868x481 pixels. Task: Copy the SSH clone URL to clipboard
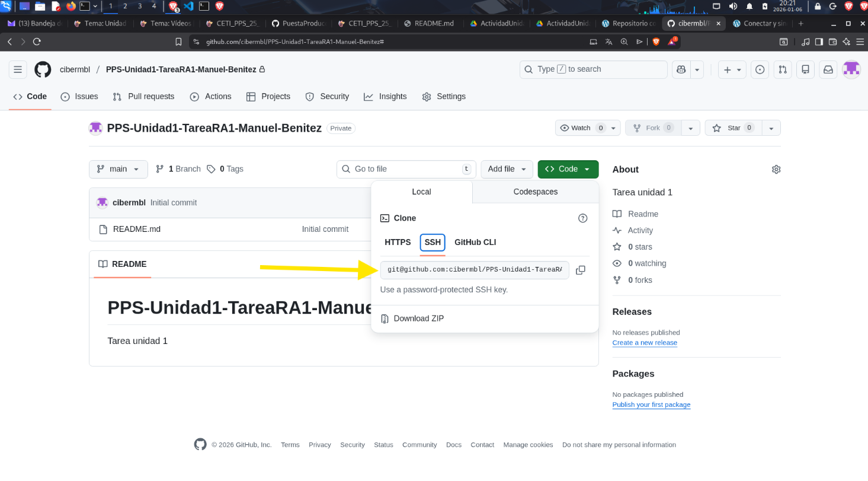pos(581,270)
